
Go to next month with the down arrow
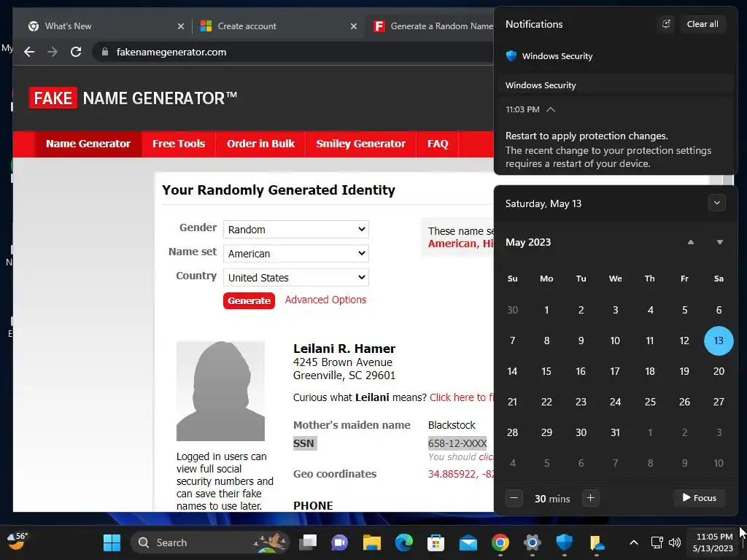(x=720, y=242)
